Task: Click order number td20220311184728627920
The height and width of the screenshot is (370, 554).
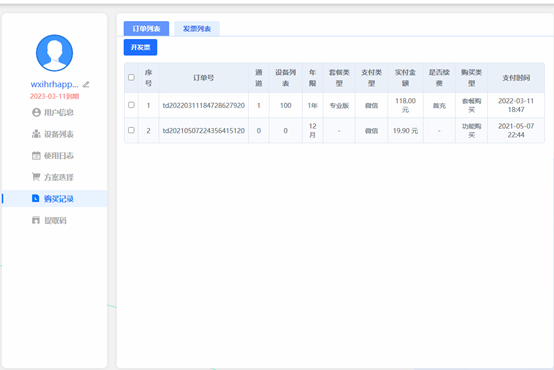Action: 204,105
